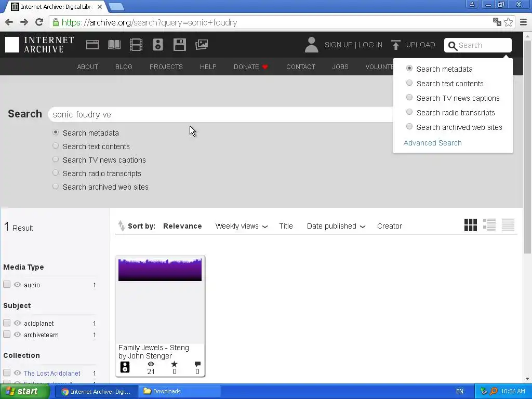Image resolution: width=532 pixels, height=399 pixels.
Task: Open Downloads folder in taskbar
Action: pyautogui.click(x=180, y=391)
